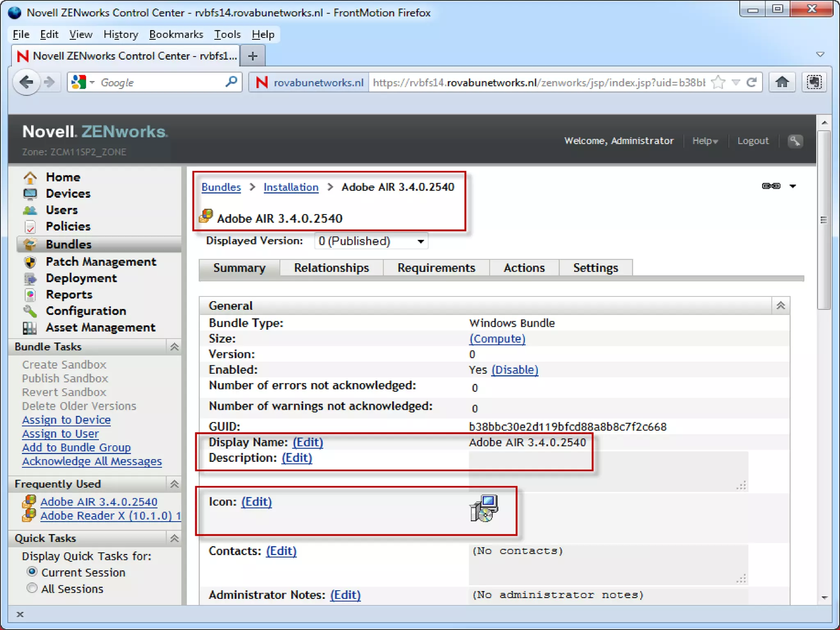840x630 pixels.
Task: Edit the bundle Icon
Action: (x=256, y=502)
